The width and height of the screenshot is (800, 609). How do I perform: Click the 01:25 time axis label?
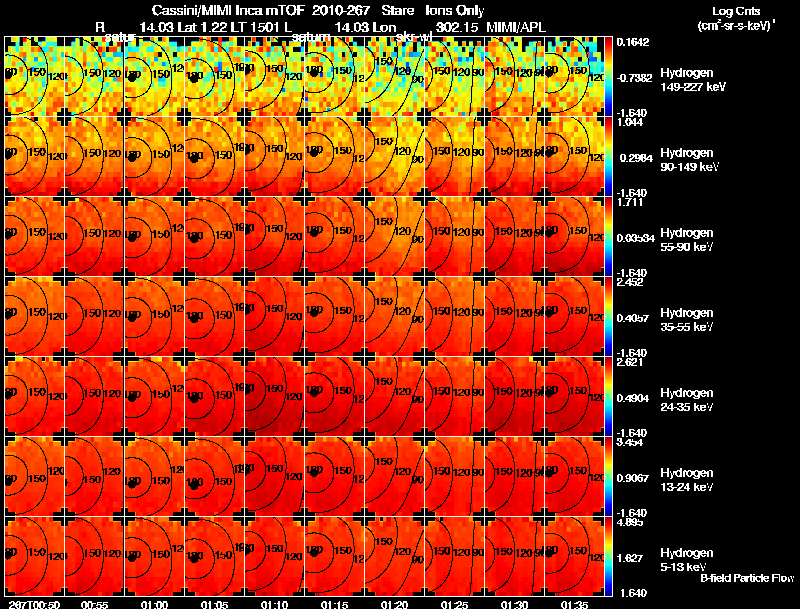[455, 605]
